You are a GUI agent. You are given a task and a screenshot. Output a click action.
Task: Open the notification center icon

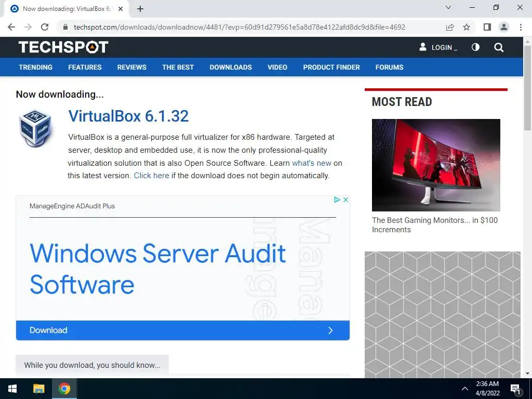(x=515, y=389)
